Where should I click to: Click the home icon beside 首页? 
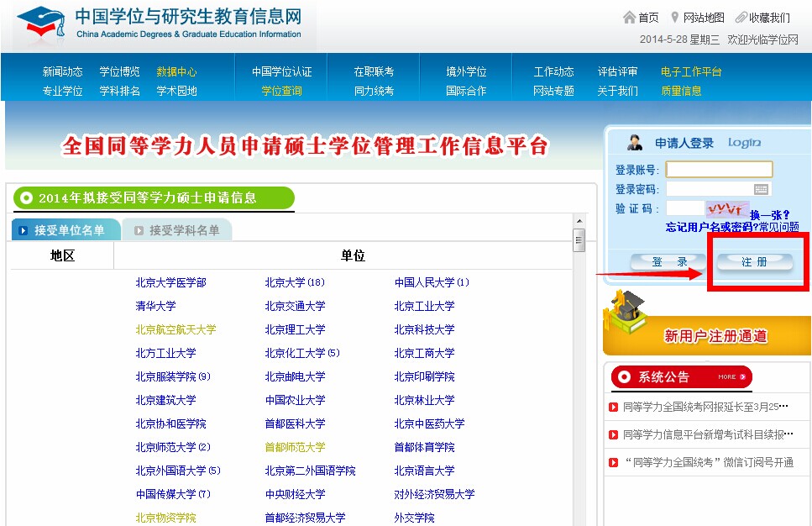[629, 18]
